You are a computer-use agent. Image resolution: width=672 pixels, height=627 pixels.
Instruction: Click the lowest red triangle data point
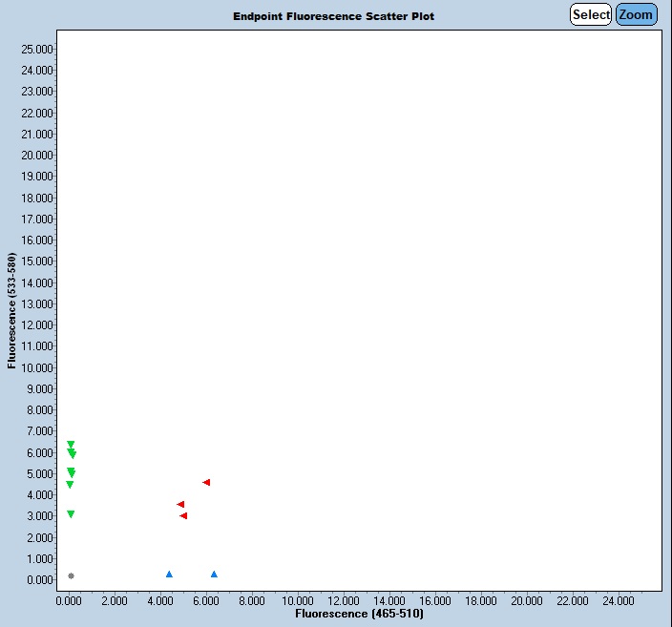pyautogui.click(x=183, y=516)
